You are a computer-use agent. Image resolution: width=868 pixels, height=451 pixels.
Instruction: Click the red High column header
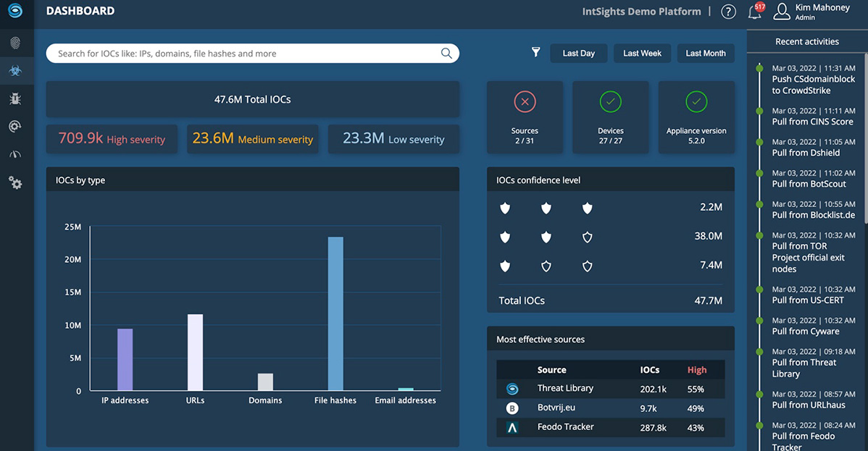coord(697,370)
